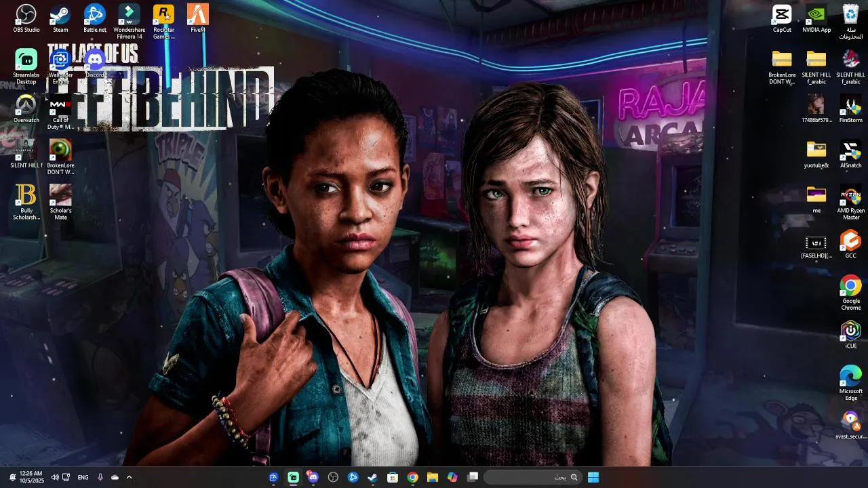This screenshot has height=488, width=868.
Task: Open the clock showing 12:26 AM
Action: click(31, 477)
